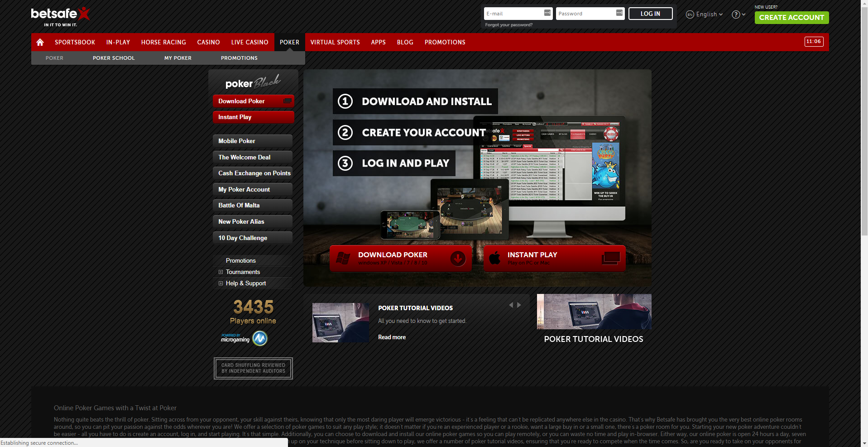Expand the Help & Support section

point(221,284)
